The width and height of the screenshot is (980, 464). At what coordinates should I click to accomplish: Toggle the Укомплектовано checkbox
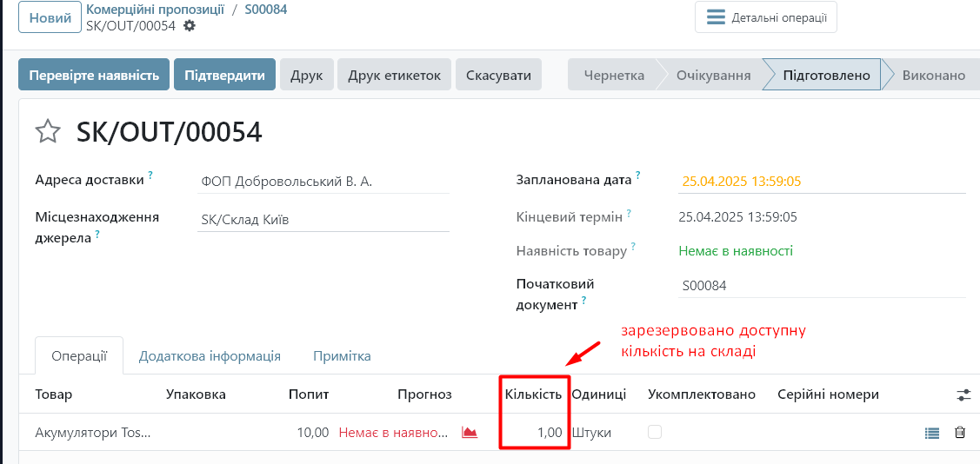(x=655, y=432)
